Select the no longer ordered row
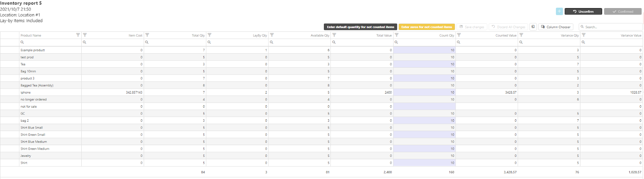This screenshot has height=179, width=644. pyautogui.click(x=33, y=100)
